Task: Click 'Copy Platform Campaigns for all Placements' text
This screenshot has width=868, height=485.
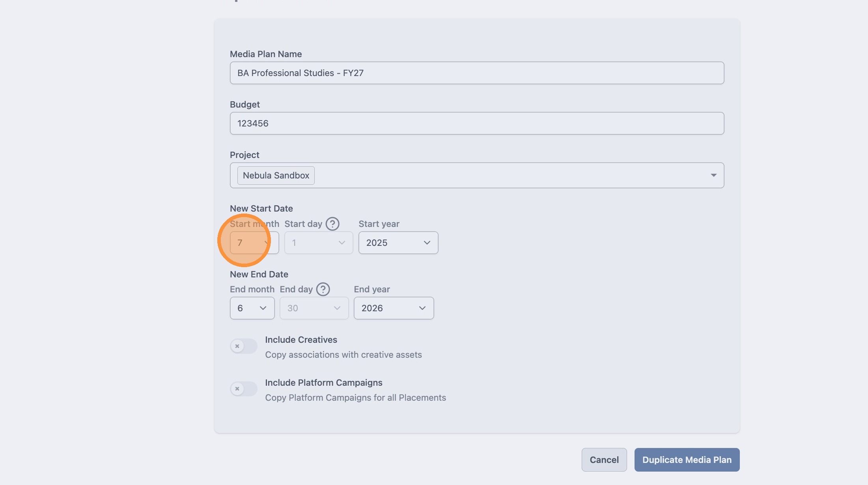Action: point(355,398)
